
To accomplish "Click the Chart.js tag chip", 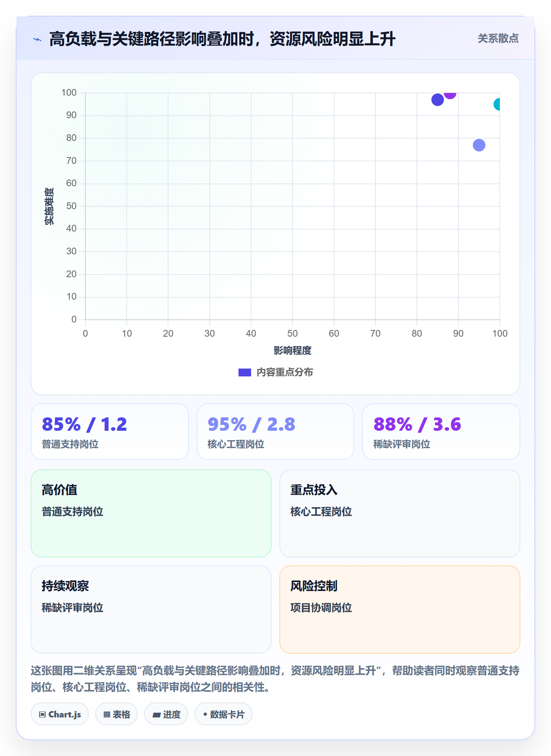I will [60, 714].
